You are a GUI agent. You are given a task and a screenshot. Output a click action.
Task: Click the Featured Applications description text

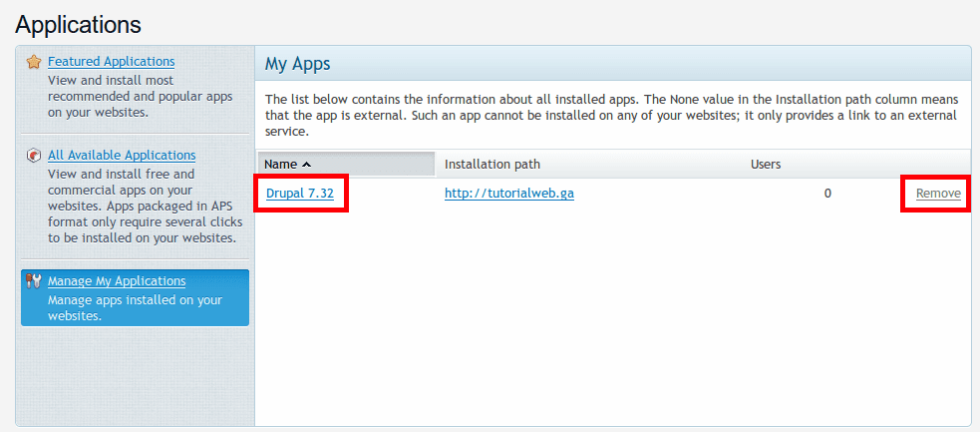pos(140,97)
